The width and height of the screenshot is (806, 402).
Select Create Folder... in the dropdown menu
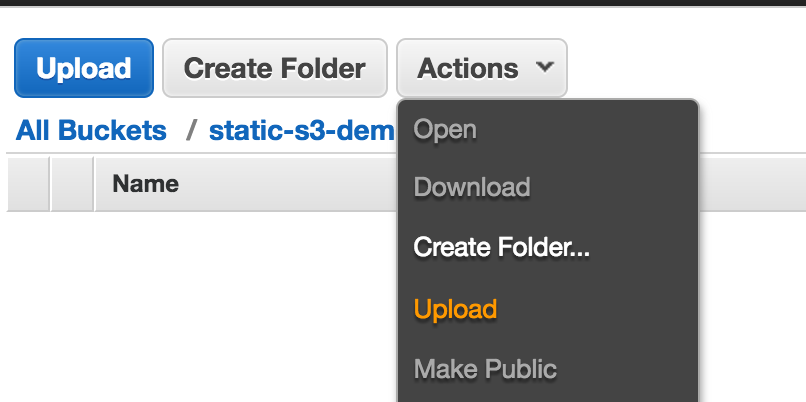tap(502, 247)
